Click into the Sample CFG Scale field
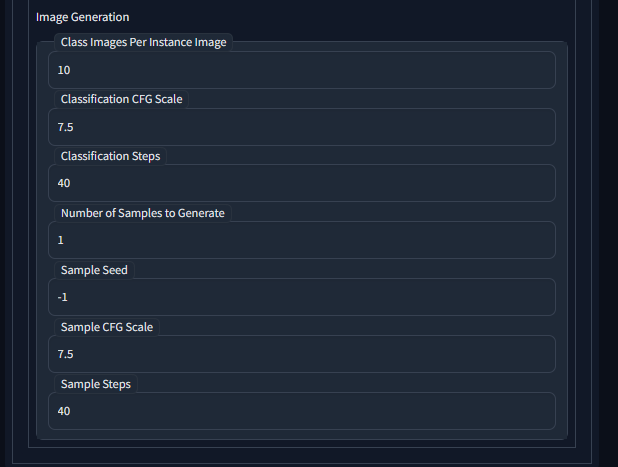 click(x=301, y=354)
